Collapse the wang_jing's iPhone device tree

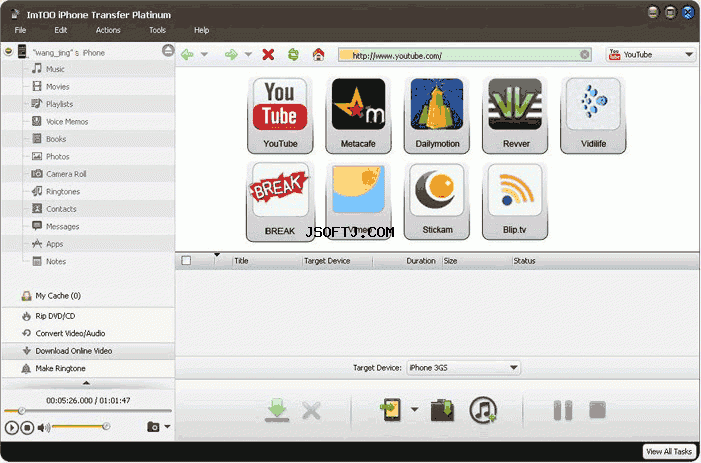tap(8, 52)
